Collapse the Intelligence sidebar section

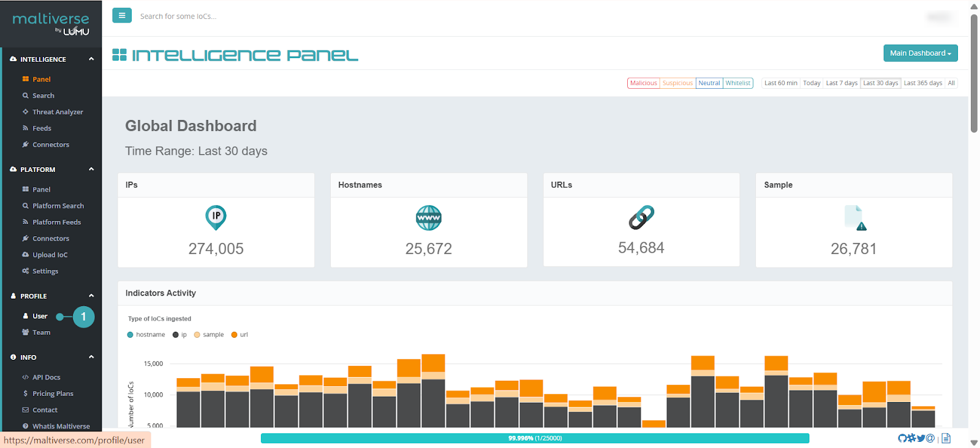[91, 59]
